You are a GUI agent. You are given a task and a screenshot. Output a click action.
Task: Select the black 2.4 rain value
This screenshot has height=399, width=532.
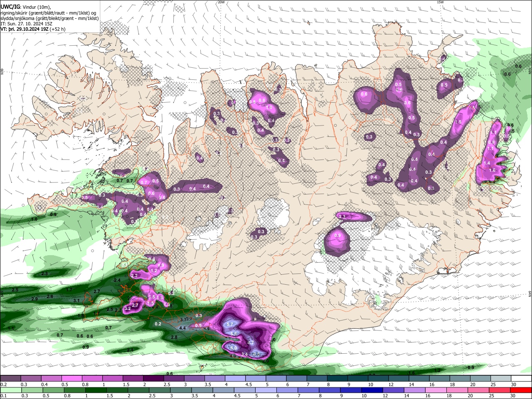click(117, 281)
